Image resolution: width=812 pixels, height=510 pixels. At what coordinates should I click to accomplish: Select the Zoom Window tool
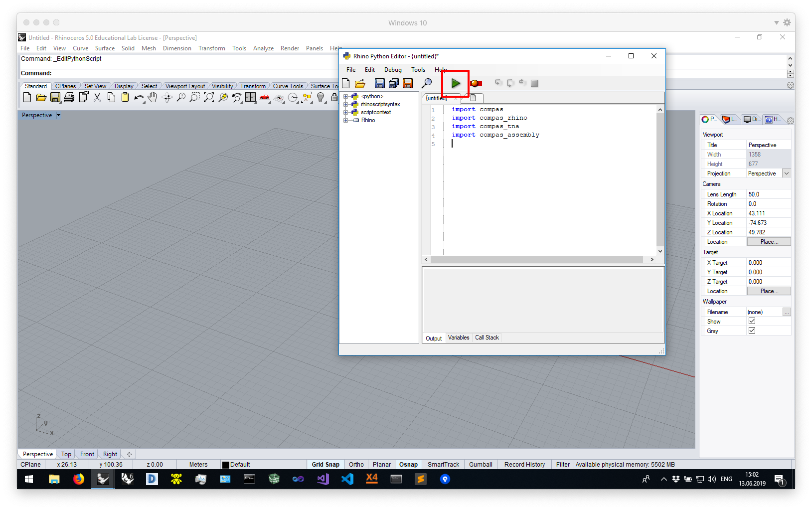(195, 97)
